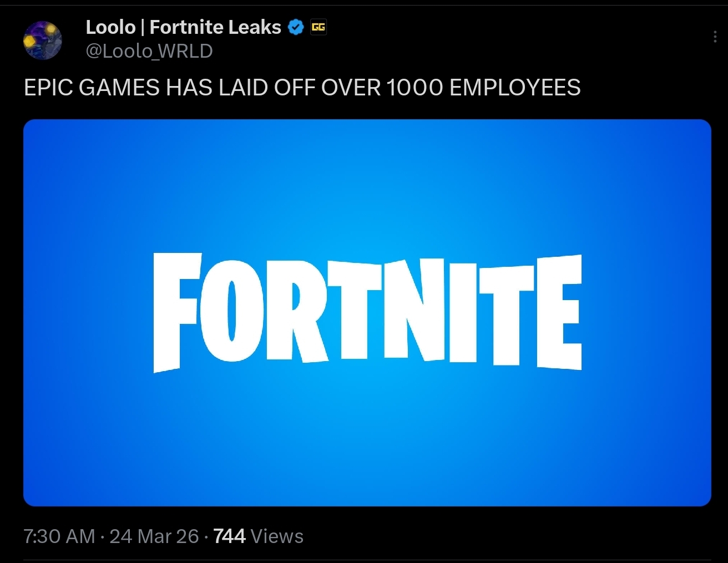Open Loolo's round profile avatar
728x563 pixels.
pos(42,40)
